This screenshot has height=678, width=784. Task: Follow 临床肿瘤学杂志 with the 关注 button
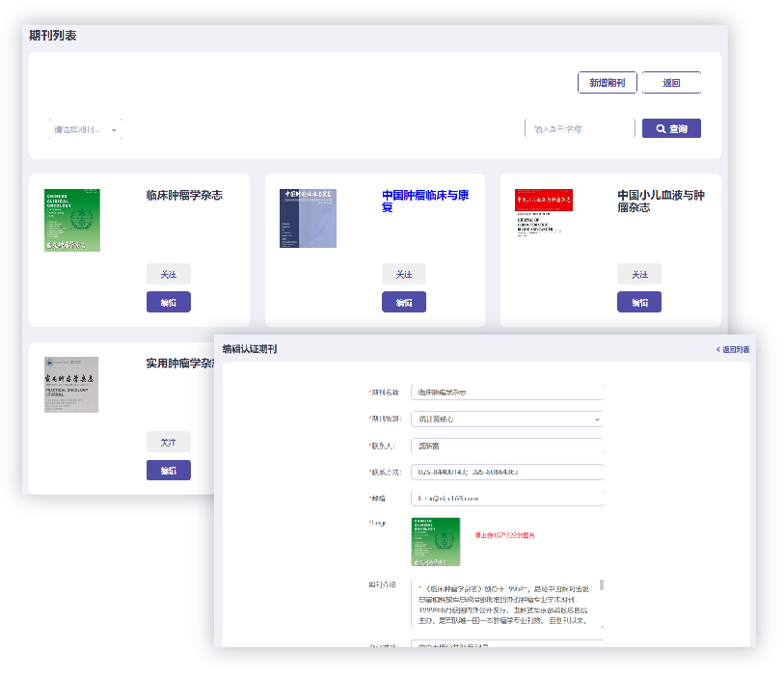click(x=169, y=274)
